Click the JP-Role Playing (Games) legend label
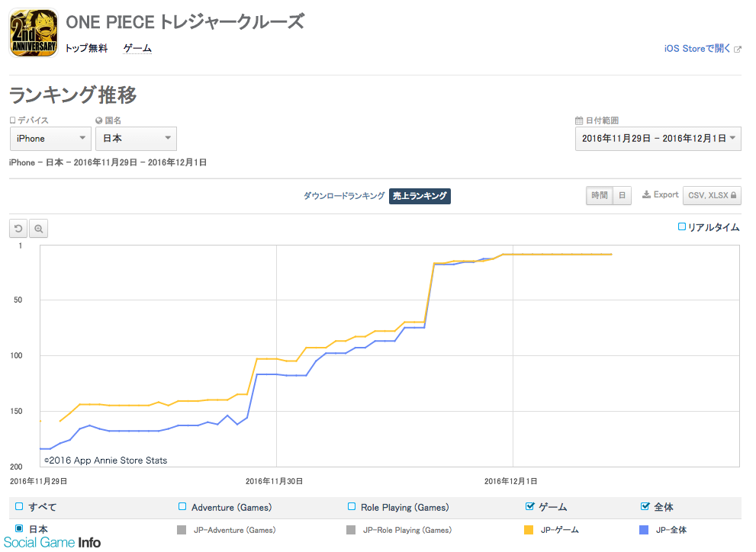 tap(407, 530)
